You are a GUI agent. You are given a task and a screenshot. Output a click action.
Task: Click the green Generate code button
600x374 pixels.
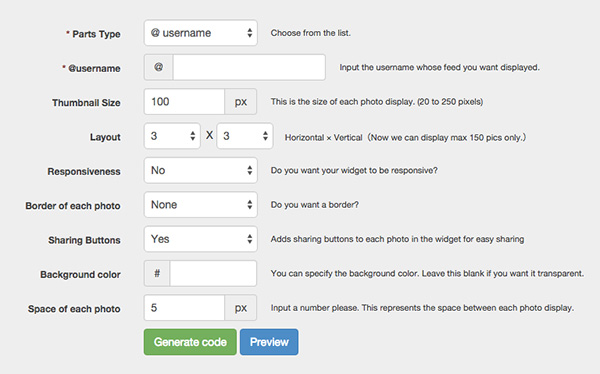[x=190, y=342]
